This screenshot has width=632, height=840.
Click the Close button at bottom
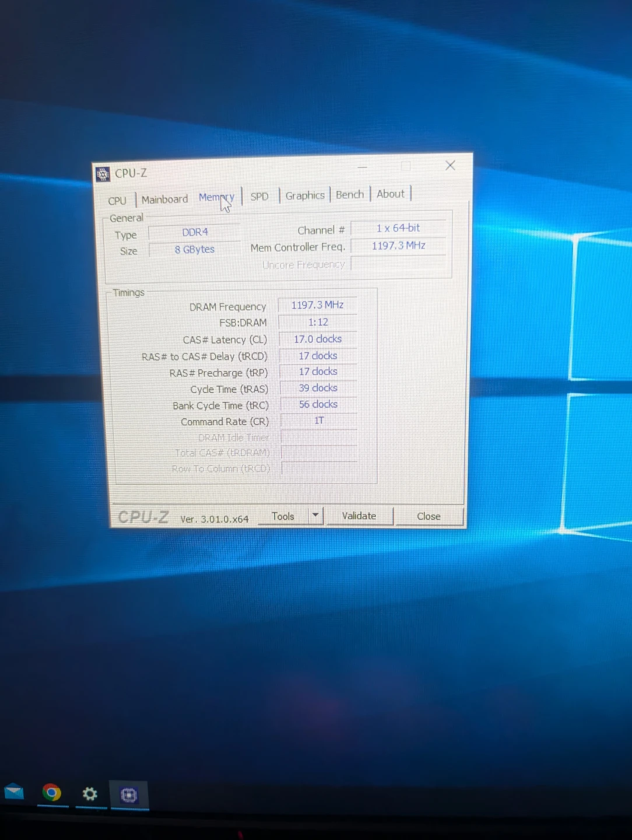pos(429,516)
